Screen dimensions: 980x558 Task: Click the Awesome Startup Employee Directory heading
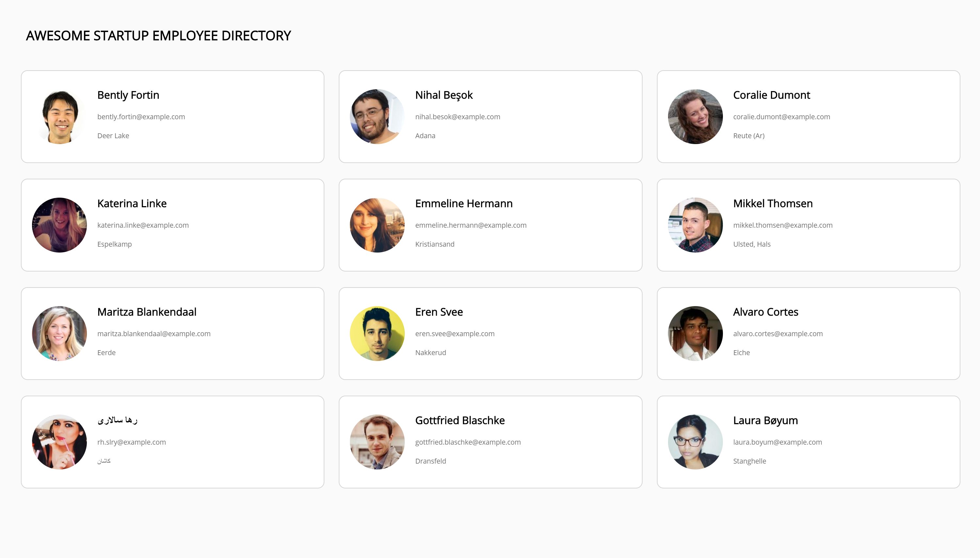158,36
